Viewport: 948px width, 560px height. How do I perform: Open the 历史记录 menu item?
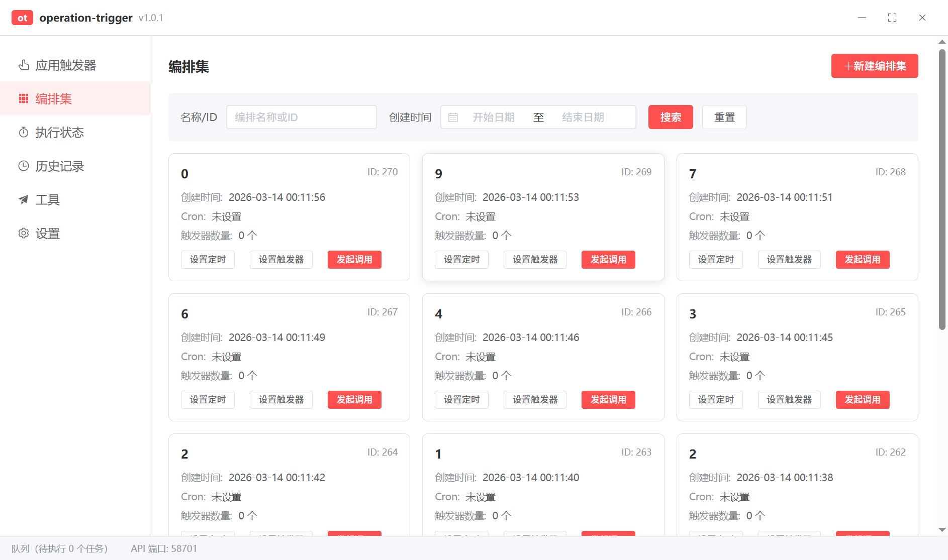[x=60, y=166]
